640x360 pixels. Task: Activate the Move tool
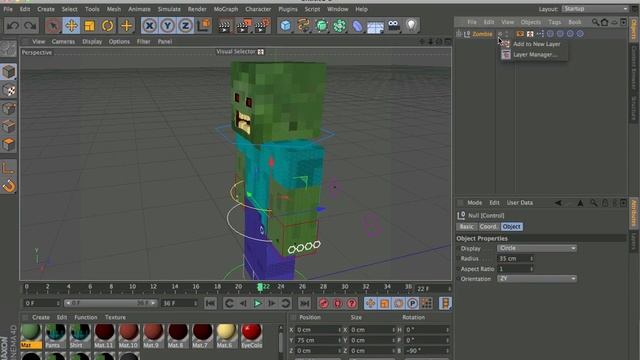coord(71,26)
